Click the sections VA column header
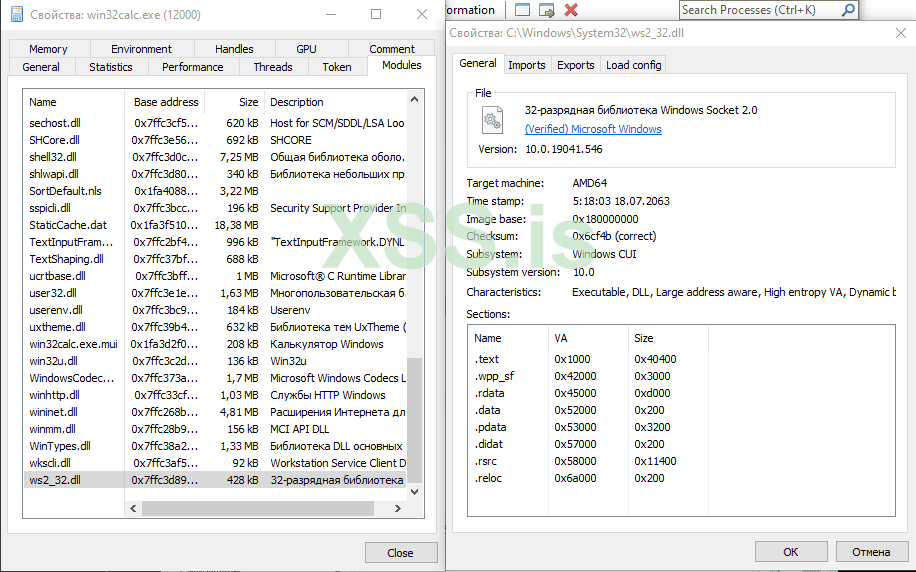The height and width of the screenshot is (572, 916). point(588,338)
